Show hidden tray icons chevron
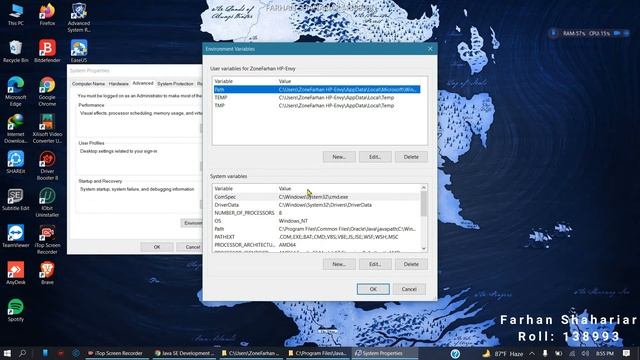Image resolution: width=640 pixels, height=360 pixels. [532, 353]
